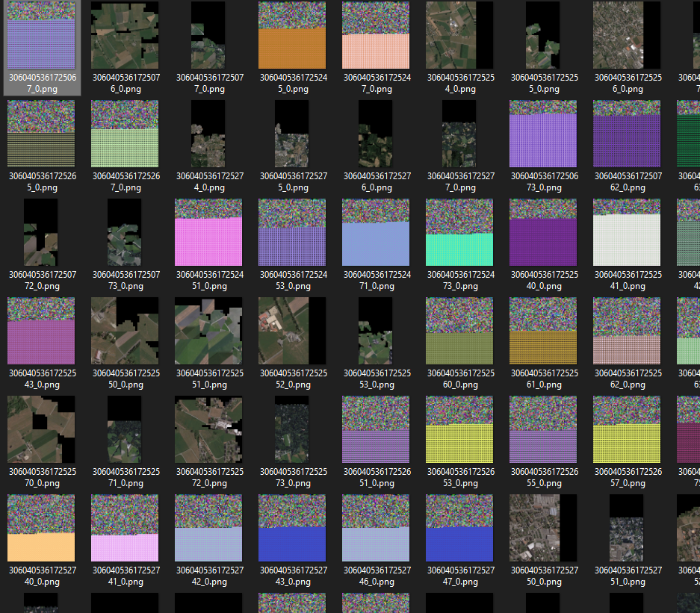This screenshot has width=700, height=613.
Task: Select olive striped thumbnail 3060405361725265_0.png
Action: point(41,134)
